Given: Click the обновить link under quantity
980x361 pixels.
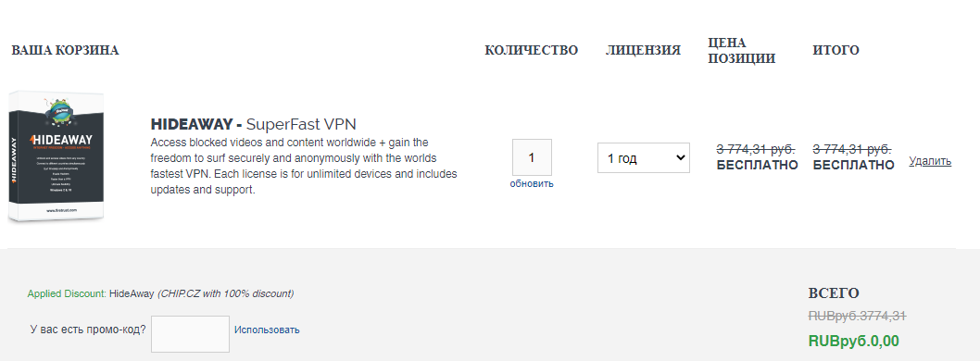Looking at the screenshot, I should click(532, 183).
